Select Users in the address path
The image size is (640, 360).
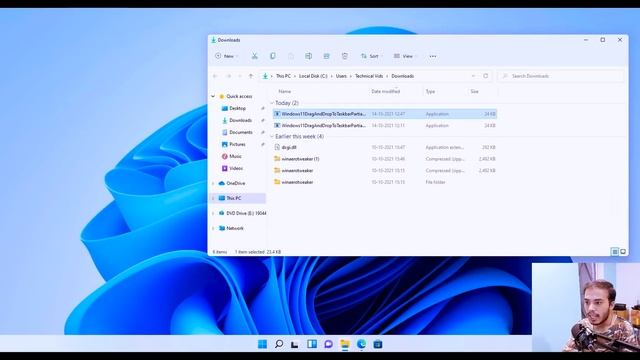341,76
